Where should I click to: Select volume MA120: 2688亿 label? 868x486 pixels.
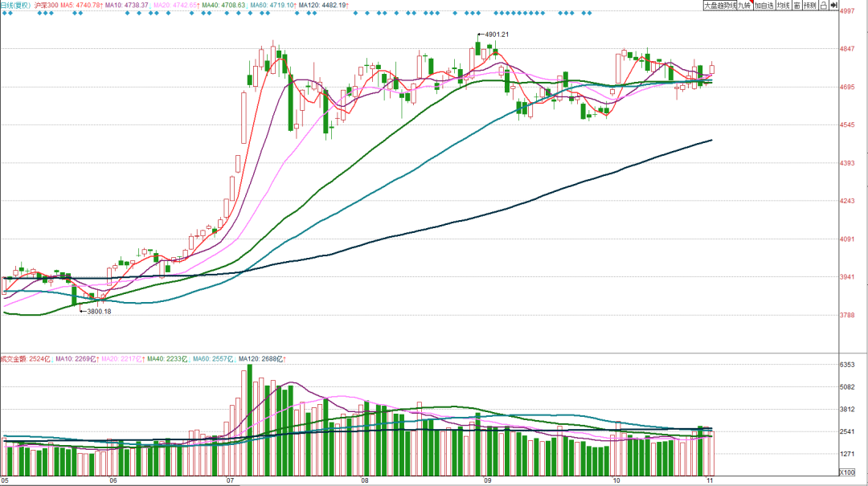click(262, 359)
